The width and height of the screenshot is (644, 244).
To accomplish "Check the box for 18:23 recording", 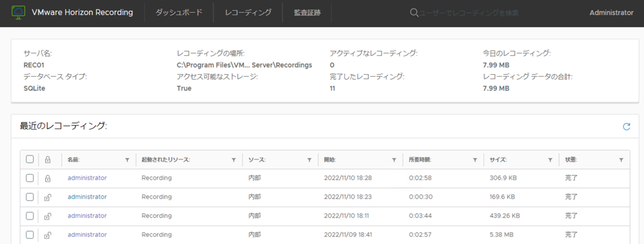I will click(x=30, y=197).
